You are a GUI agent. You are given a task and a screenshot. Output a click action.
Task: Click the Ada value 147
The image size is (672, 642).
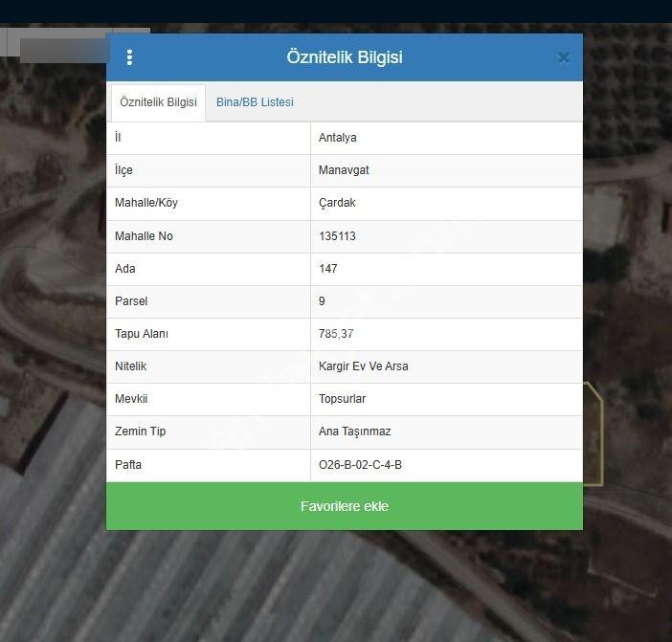point(327,269)
